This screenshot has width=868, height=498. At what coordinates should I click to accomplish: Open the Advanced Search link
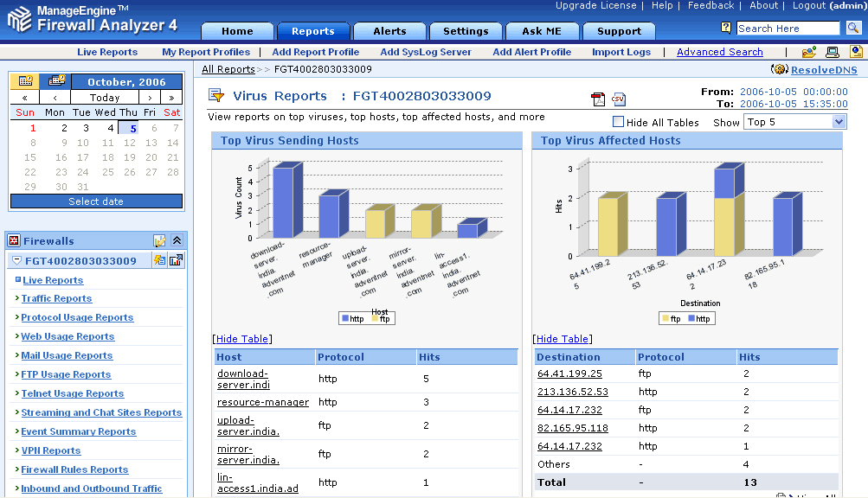(720, 52)
